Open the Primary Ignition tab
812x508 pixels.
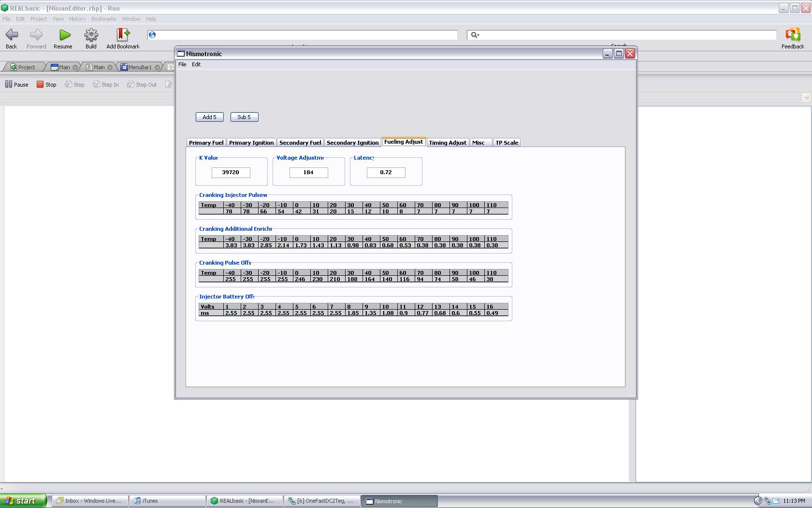(x=251, y=143)
